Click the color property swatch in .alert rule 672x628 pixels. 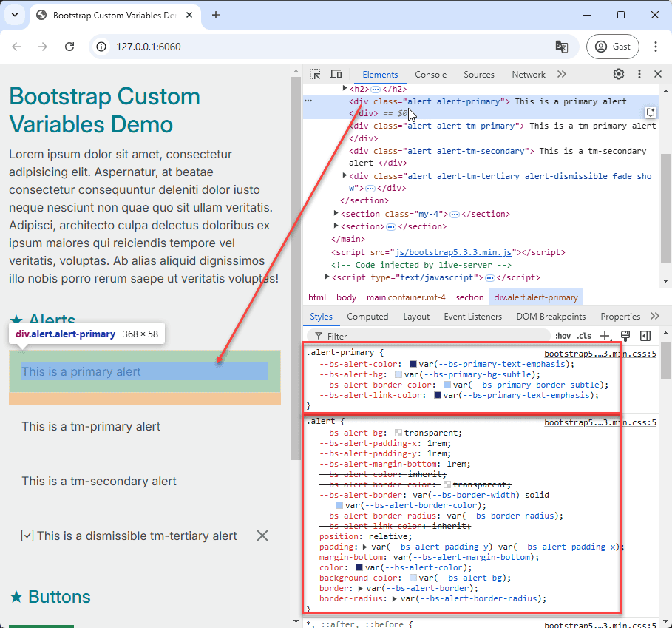point(359,567)
